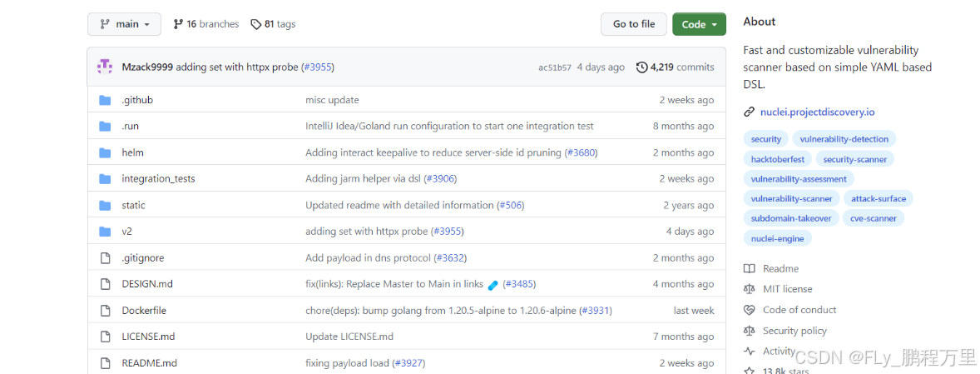Open pull request #3931 link

pyautogui.click(x=596, y=310)
